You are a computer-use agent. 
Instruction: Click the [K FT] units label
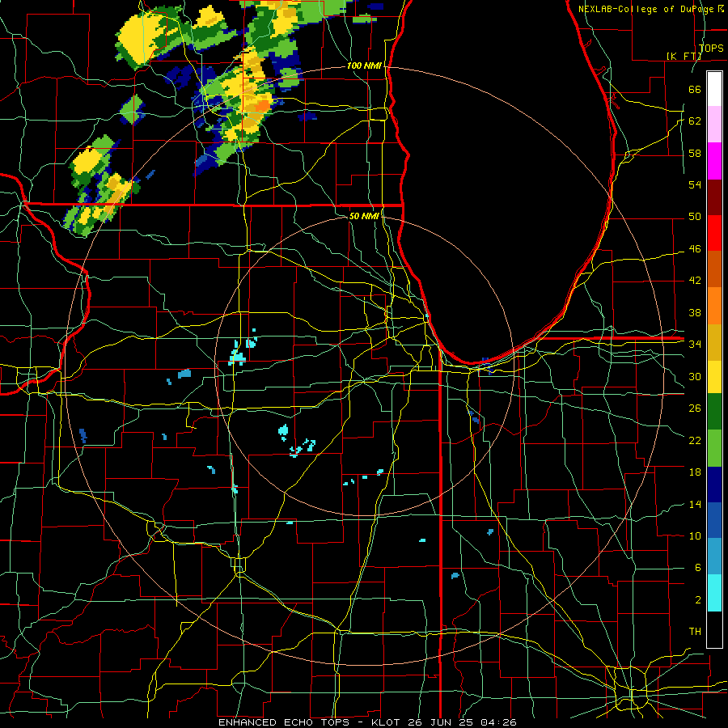(x=684, y=56)
